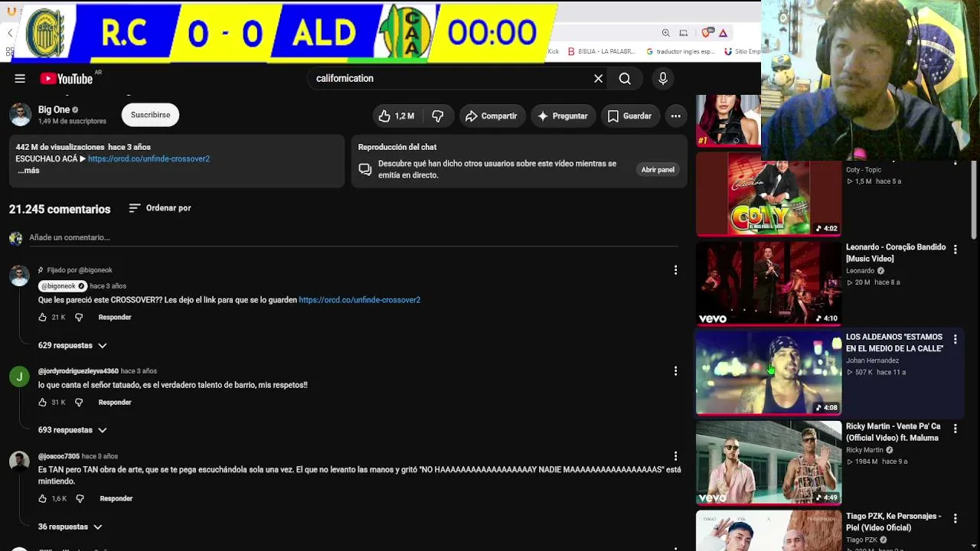Image resolution: width=980 pixels, height=551 pixels.
Task: Start voice search with the microphone
Action: click(663, 78)
